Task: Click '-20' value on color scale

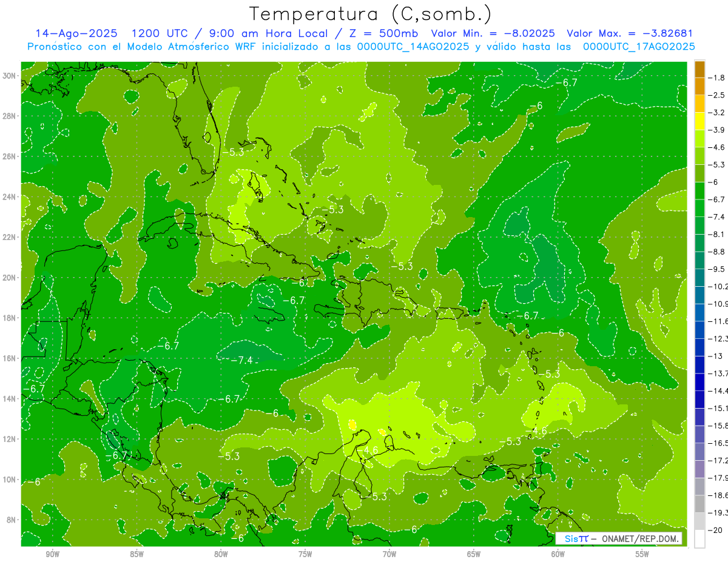Action: click(716, 530)
